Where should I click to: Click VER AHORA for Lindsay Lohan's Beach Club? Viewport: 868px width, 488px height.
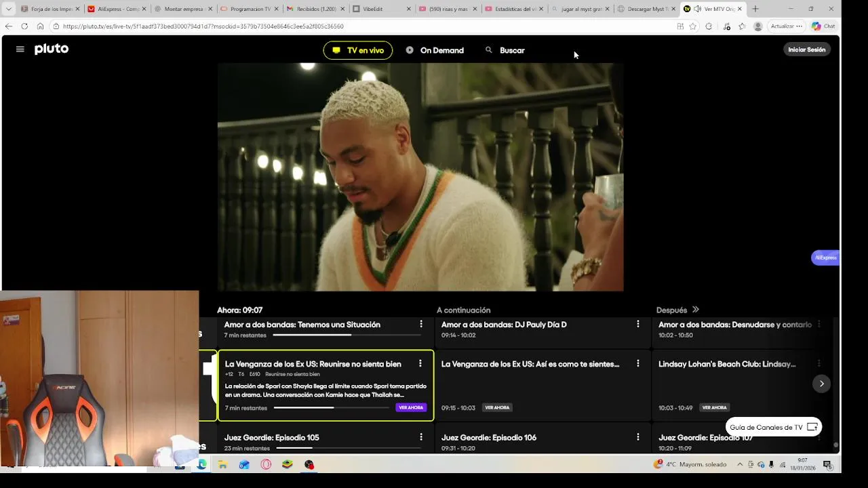(x=715, y=407)
